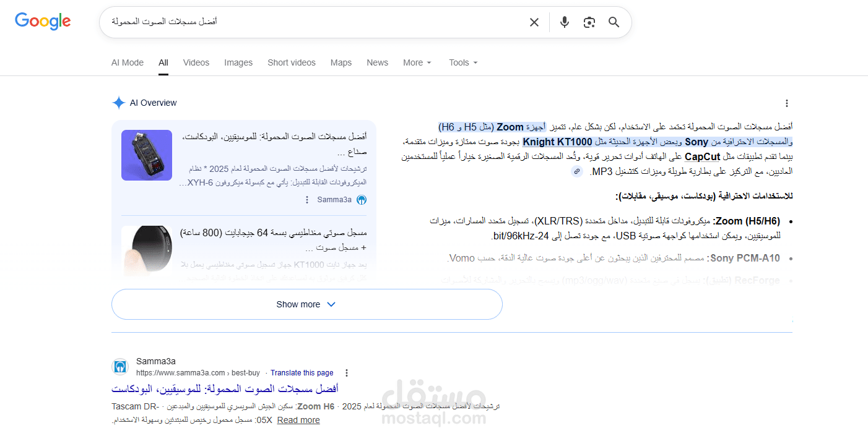
Task: Go to Short videos tab
Action: (292, 62)
